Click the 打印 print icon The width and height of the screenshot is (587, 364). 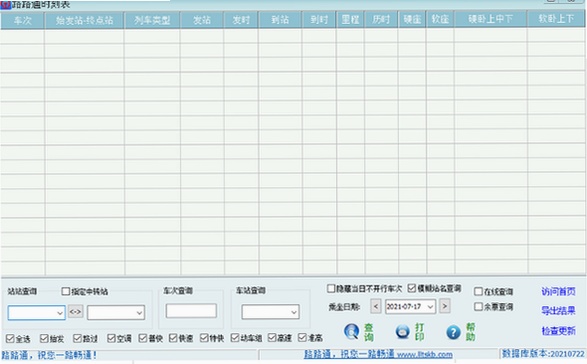(403, 332)
